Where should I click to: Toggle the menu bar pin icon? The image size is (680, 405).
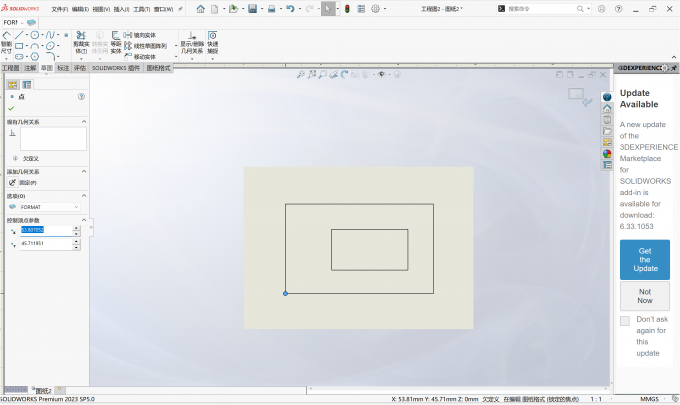tap(180, 9)
